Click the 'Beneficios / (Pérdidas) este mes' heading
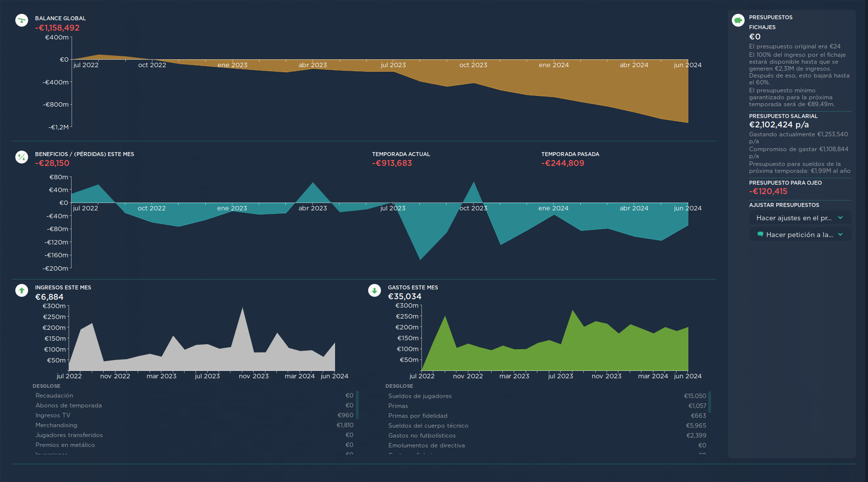 coord(84,154)
